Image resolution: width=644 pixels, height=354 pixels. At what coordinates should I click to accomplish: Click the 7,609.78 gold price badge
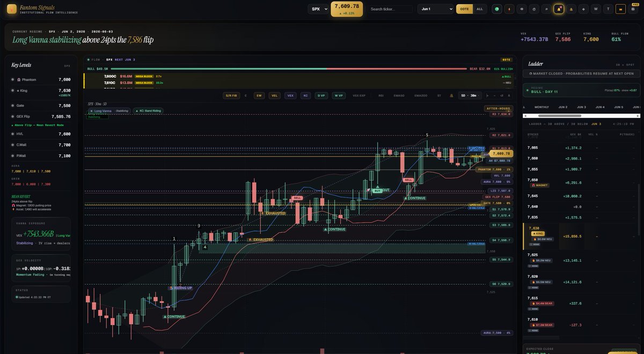346,9
